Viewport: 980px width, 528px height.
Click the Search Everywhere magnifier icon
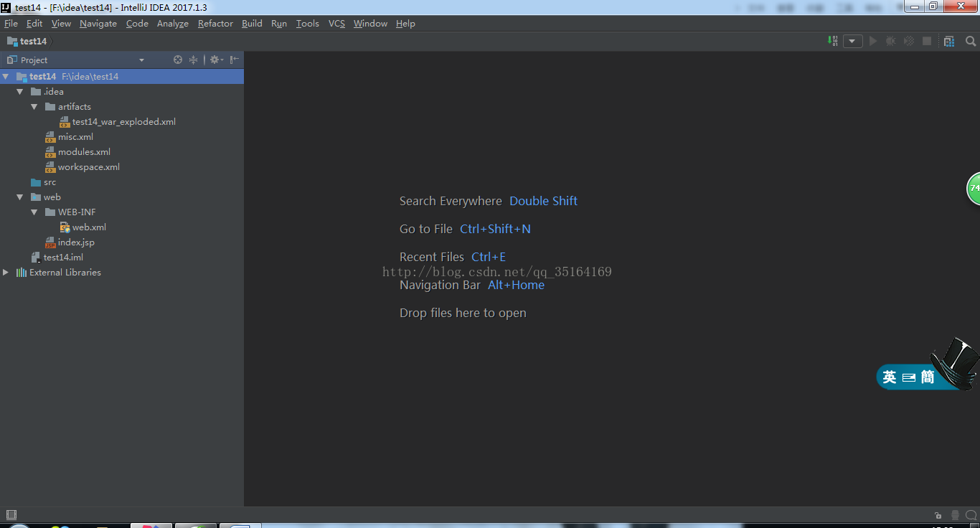click(x=971, y=41)
